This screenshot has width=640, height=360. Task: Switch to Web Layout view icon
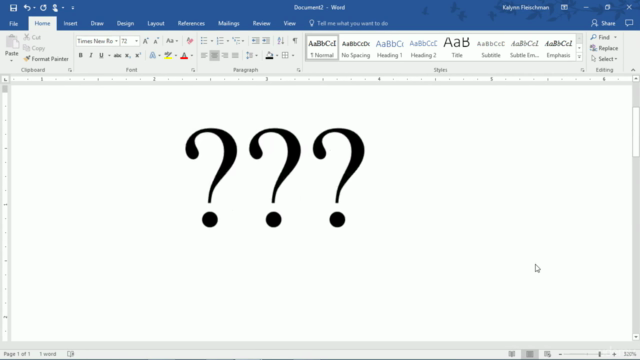click(x=547, y=354)
